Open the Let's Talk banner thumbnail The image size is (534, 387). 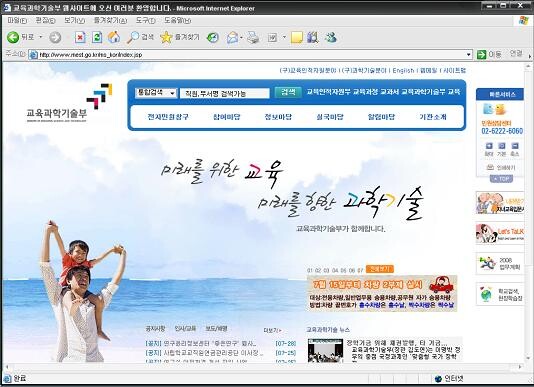click(500, 233)
